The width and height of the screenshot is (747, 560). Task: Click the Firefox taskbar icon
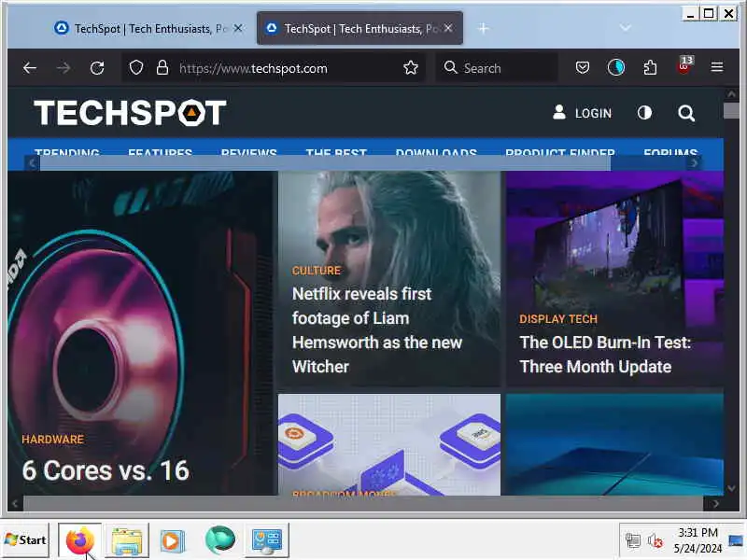[79, 540]
